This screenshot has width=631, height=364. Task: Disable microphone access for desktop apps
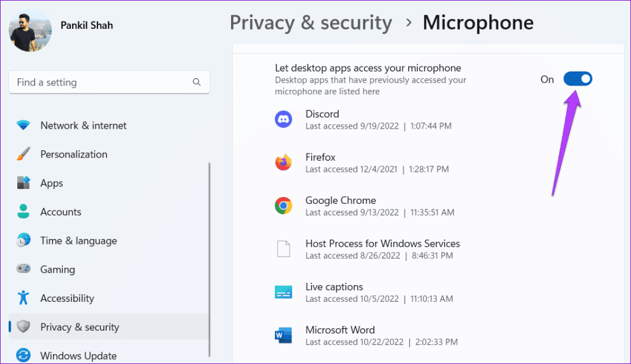[577, 78]
